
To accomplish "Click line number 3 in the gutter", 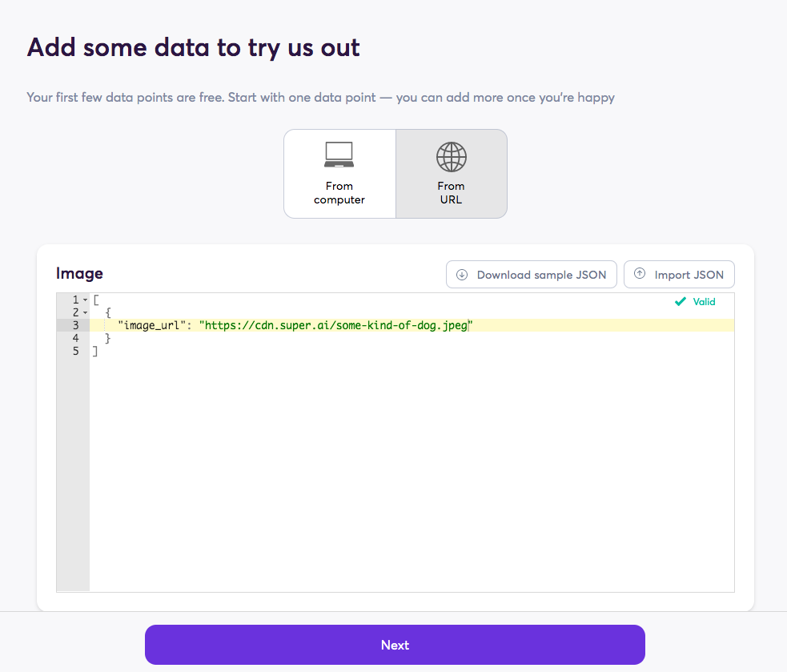I will click(76, 325).
